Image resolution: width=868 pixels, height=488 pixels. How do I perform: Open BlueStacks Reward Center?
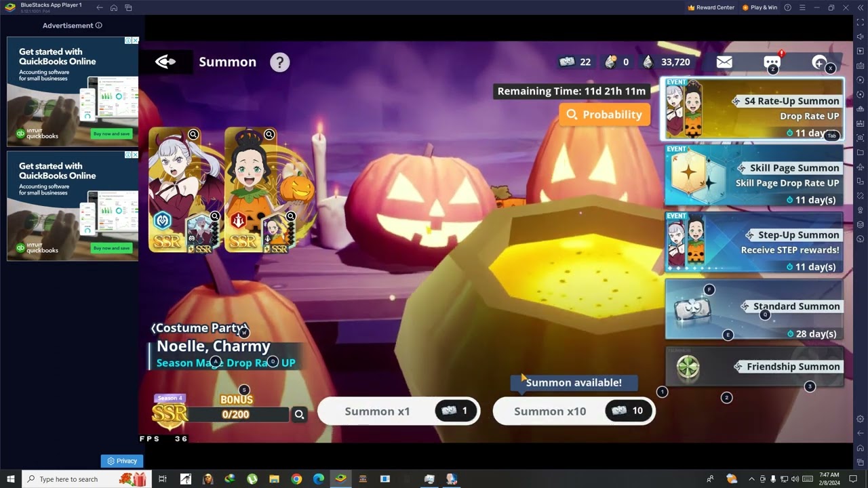coord(711,7)
